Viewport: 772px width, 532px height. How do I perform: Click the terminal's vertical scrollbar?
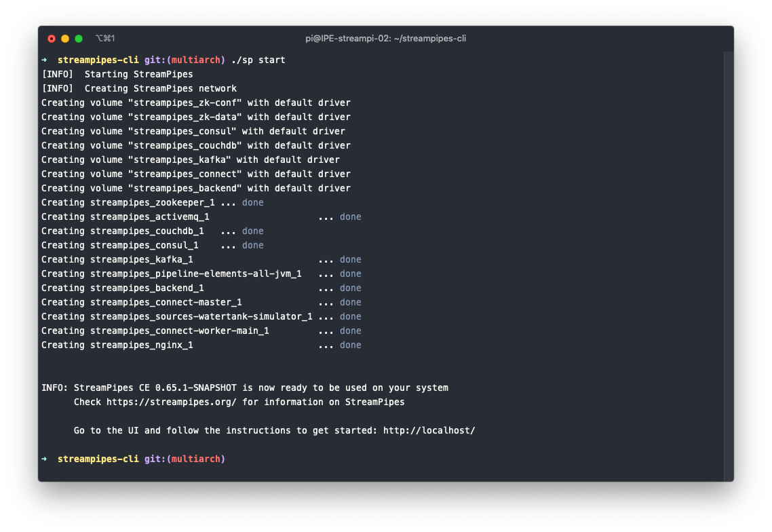(x=728, y=265)
